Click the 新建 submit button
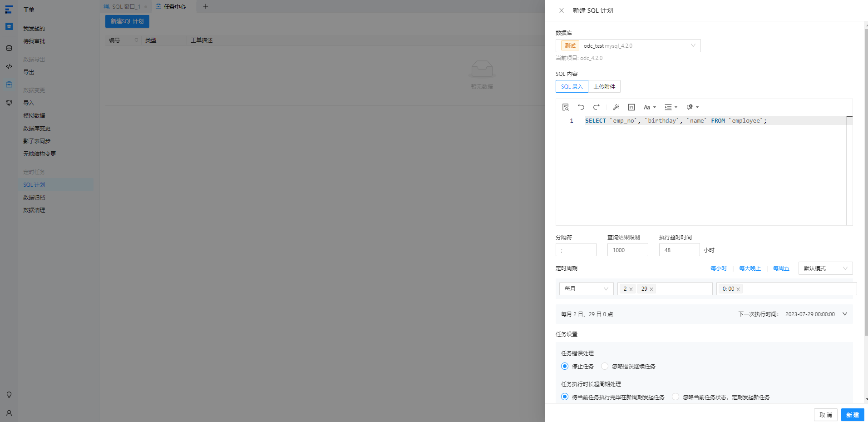Image resolution: width=868 pixels, height=422 pixels. [x=853, y=415]
